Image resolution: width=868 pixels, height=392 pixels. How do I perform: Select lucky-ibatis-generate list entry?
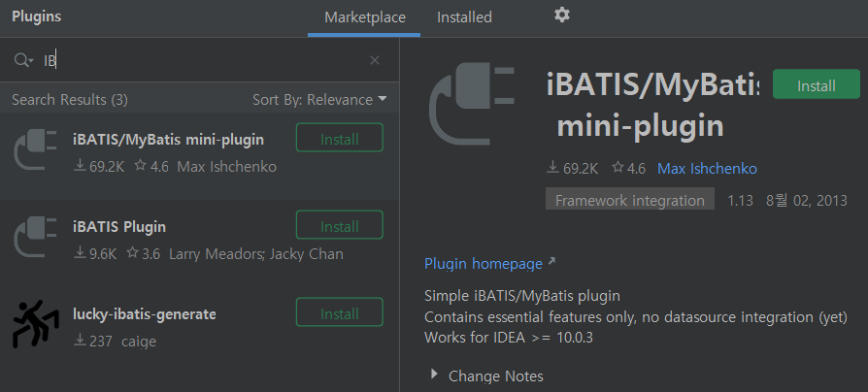[x=199, y=331]
